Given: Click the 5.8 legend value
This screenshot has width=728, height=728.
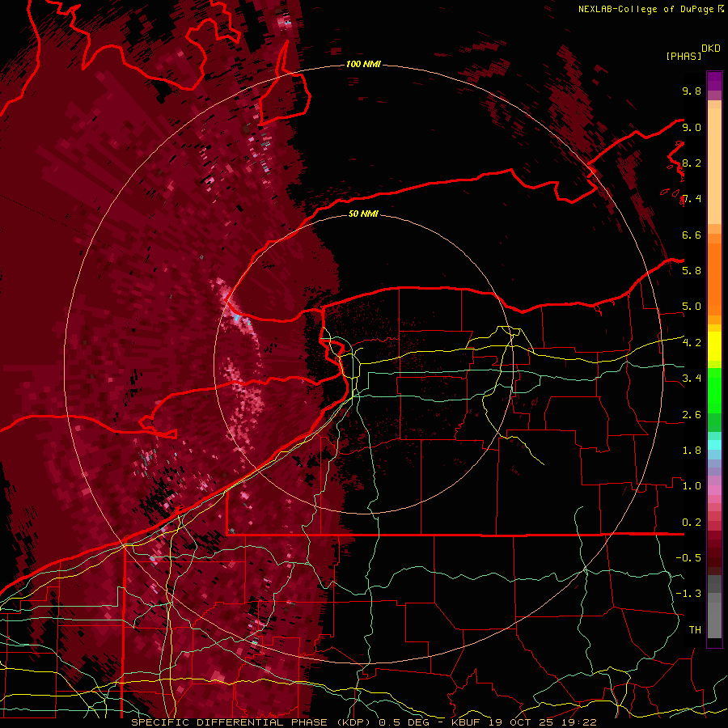Looking at the screenshot, I should tap(692, 271).
